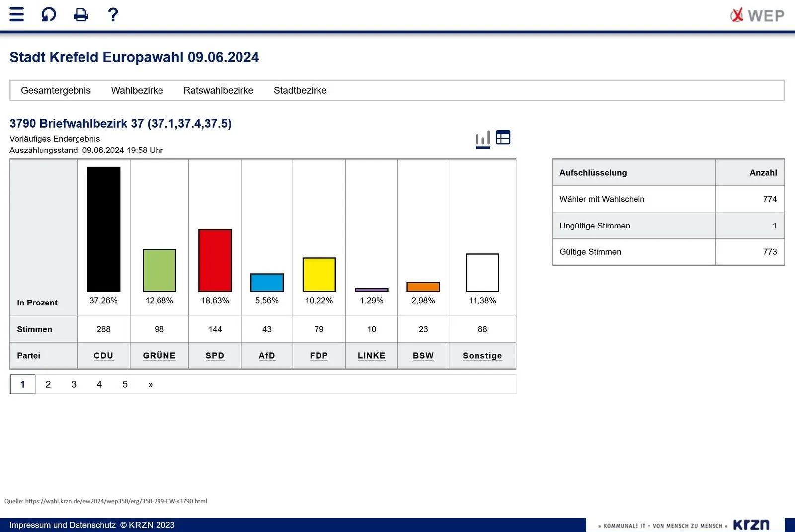Click the printer icon

point(81,15)
